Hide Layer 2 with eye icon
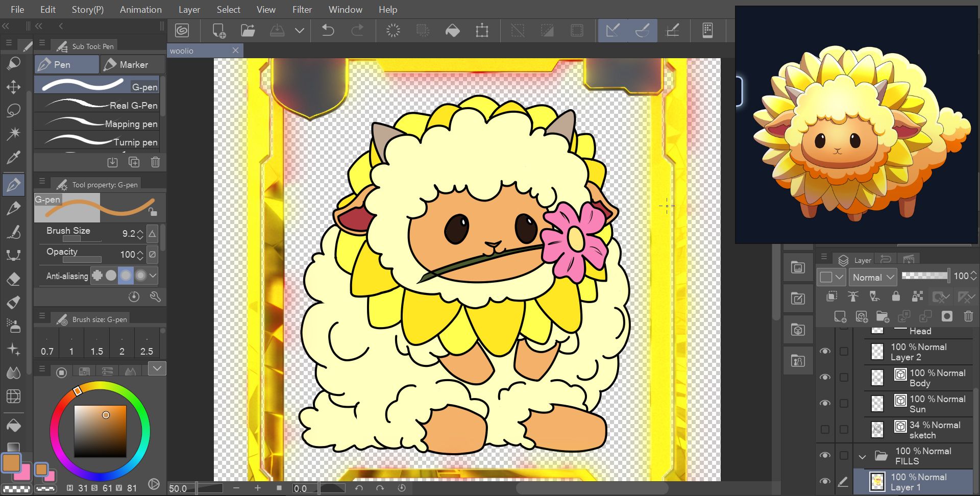The image size is (980, 496). click(825, 351)
